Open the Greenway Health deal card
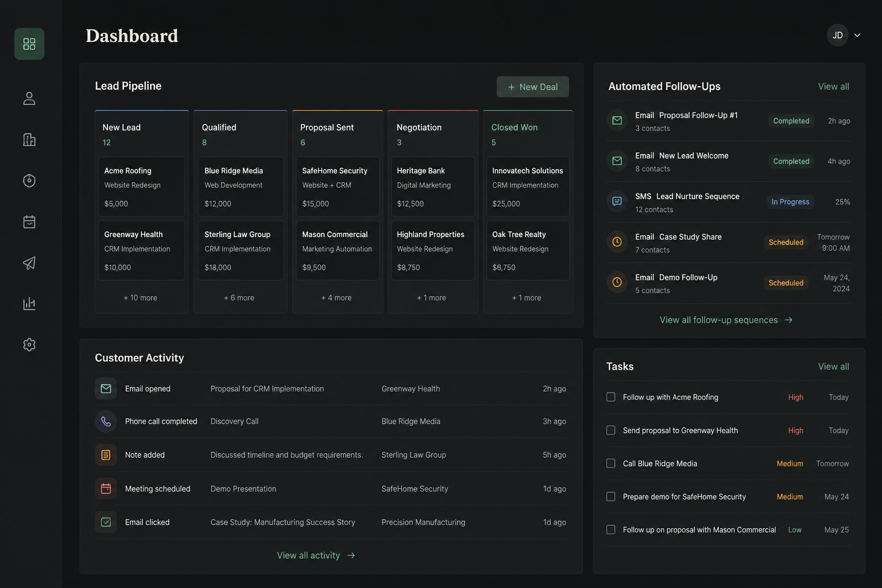 [142, 250]
